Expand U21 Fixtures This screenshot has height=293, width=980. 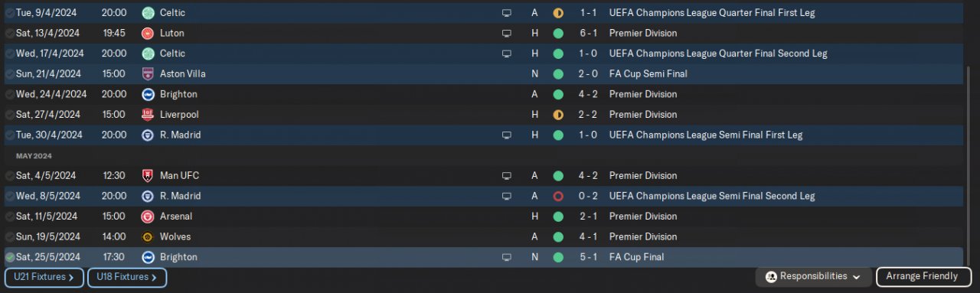pyautogui.click(x=44, y=277)
